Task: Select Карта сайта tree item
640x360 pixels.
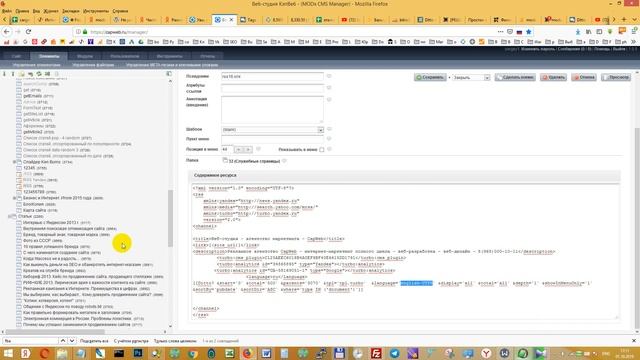Action: tap(34, 210)
